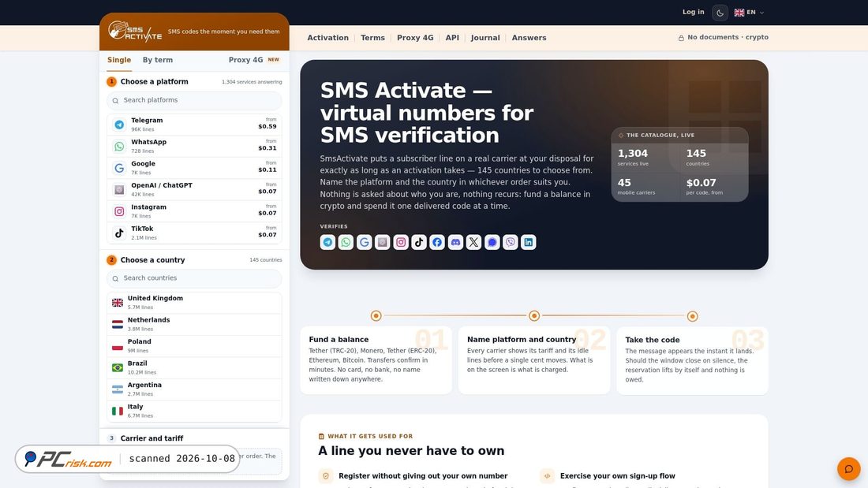
Task: Switch to the Single tab
Action: [119, 60]
